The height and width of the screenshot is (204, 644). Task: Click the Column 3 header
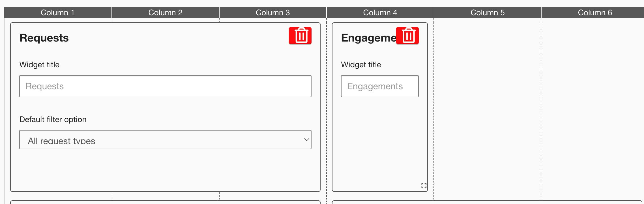[273, 13]
